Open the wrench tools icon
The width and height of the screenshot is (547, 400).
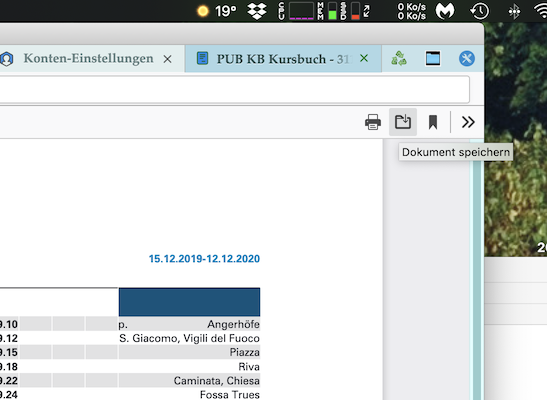pyautogui.click(x=466, y=58)
